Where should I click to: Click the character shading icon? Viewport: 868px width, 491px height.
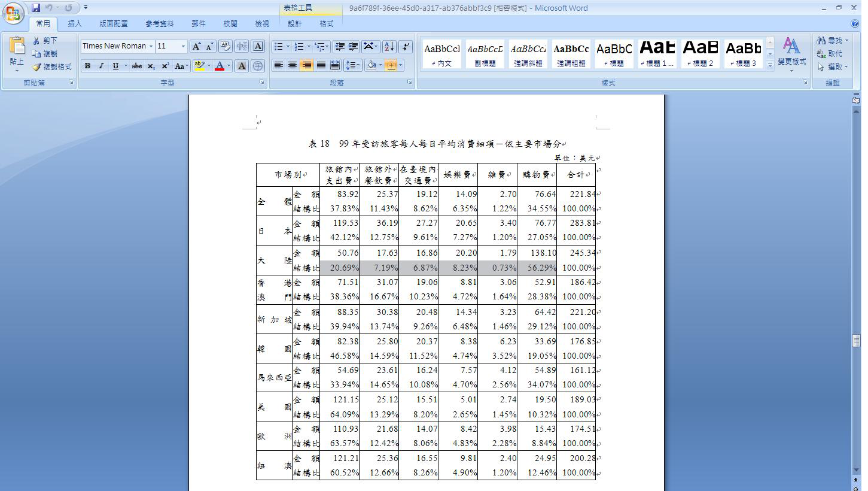click(x=242, y=66)
